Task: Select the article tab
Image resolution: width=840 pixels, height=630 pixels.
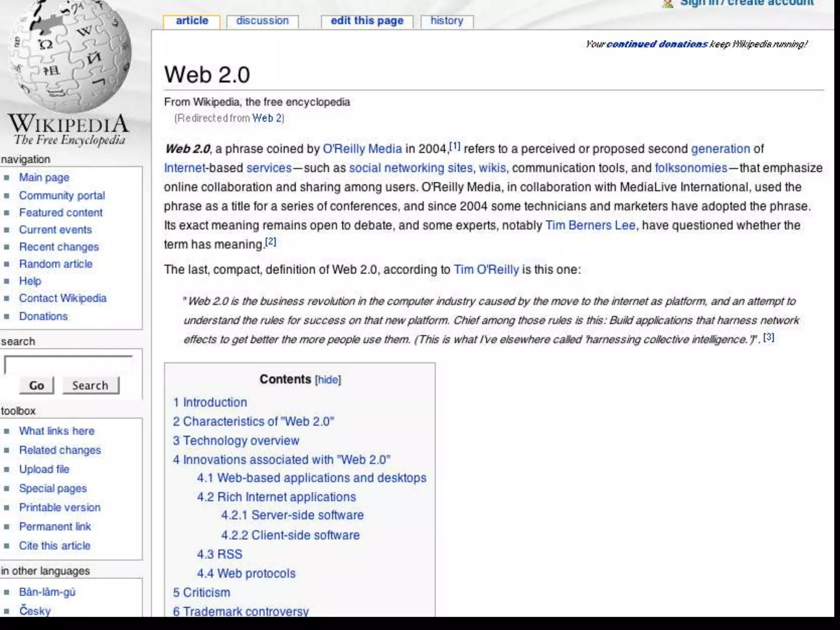Action: coord(192,21)
